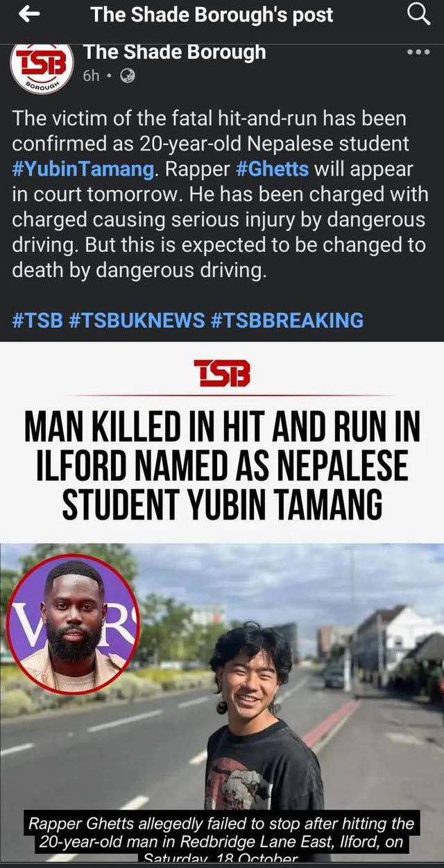Screen dimensions: 444x868
Task: Open search with the magnifier icon
Action: tap(418, 13)
